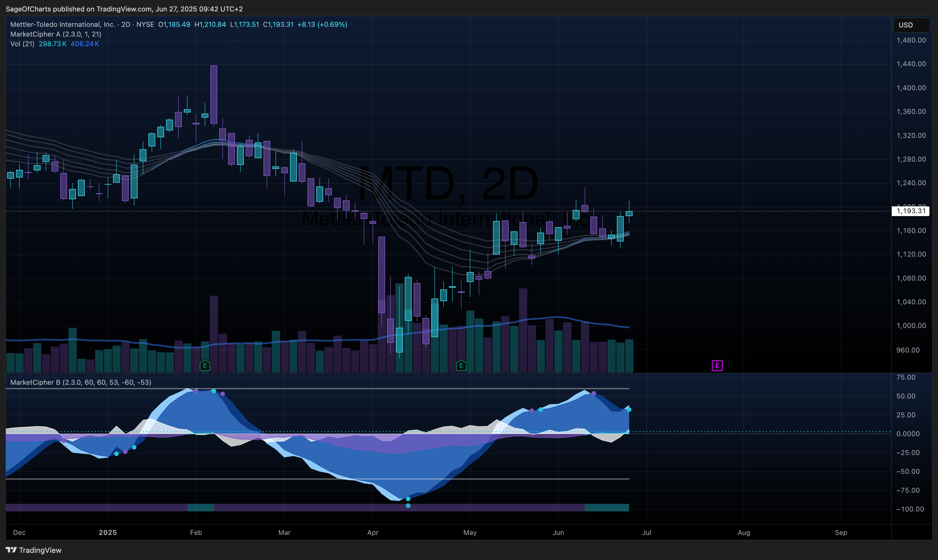Click the Apr label on the time axis

tap(373, 533)
